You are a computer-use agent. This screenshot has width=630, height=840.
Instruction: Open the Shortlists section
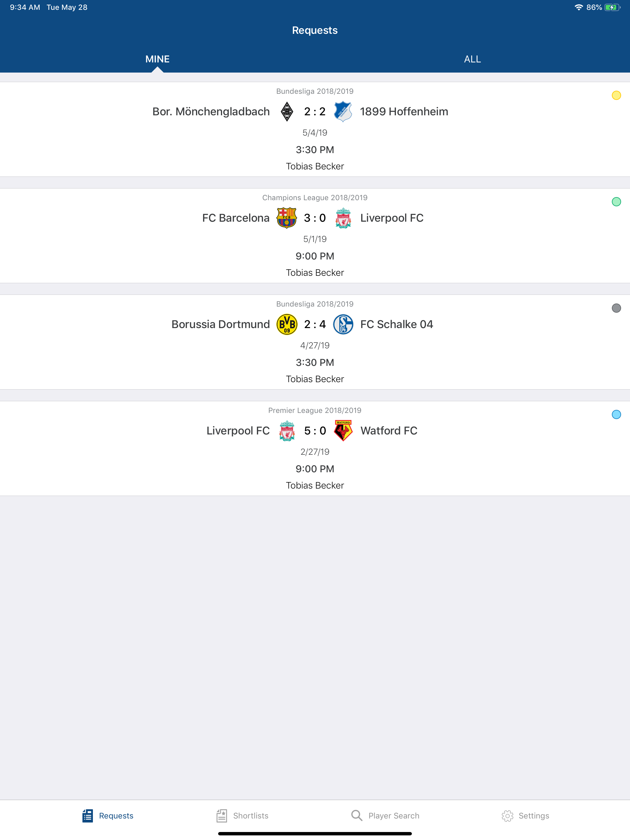click(242, 816)
